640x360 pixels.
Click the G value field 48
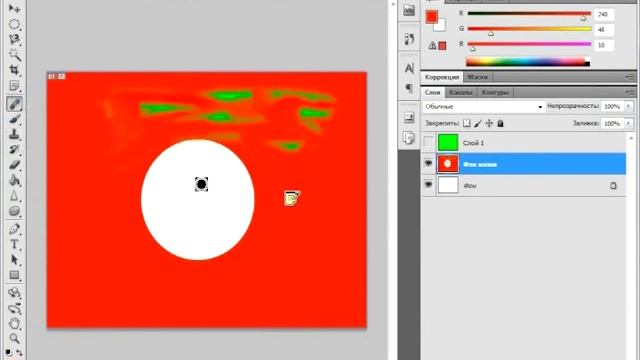coord(604,29)
